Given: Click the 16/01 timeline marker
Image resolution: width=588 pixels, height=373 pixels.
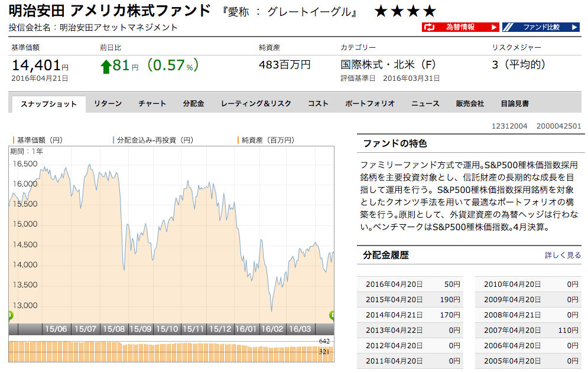Looking at the screenshot, I should click(x=246, y=329).
